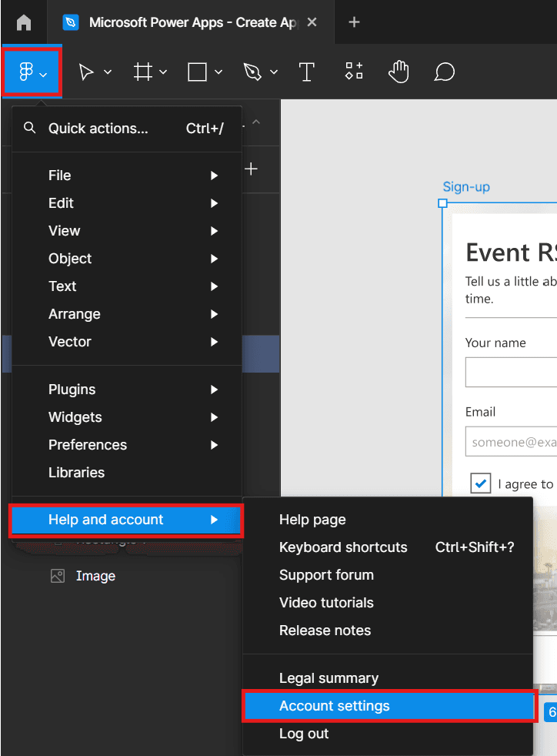557x756 pixels.
Task: Open the Figma main menu icon
Action: 26,72
